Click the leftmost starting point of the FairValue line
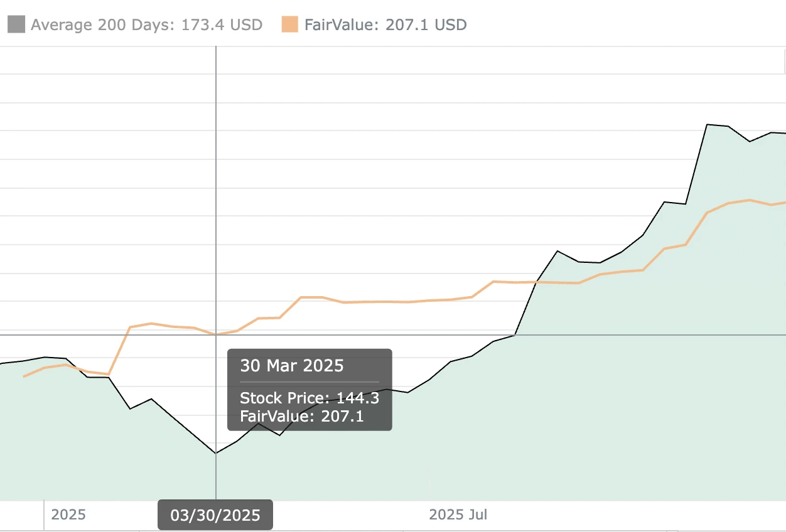The width and height of the screenshot is (786, 532). pos(24,376)
